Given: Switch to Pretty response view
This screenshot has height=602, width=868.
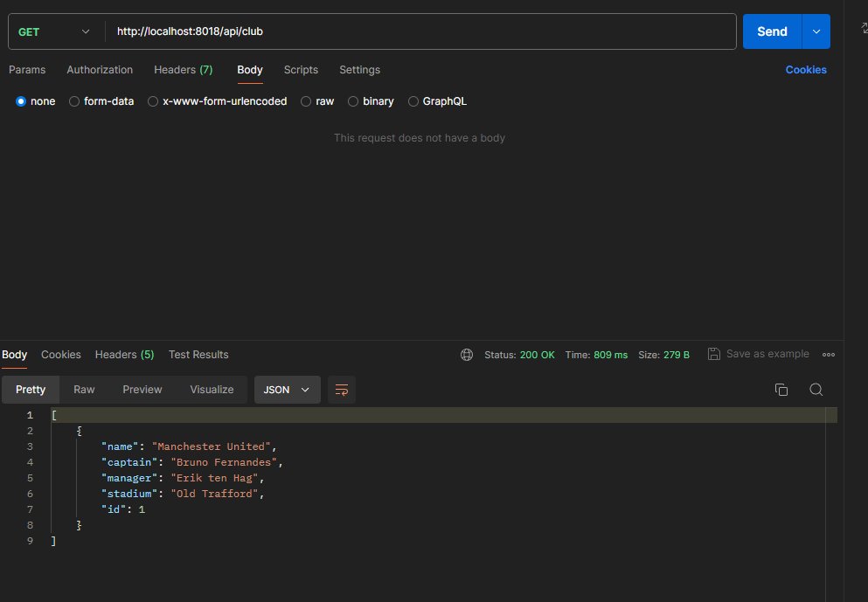Looking at the screenshot, I should [31, 390].
